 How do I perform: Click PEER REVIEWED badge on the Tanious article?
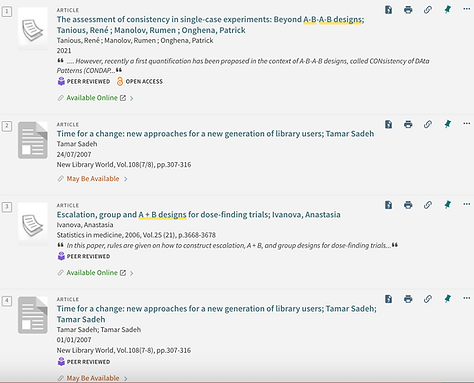pos(84,81)
